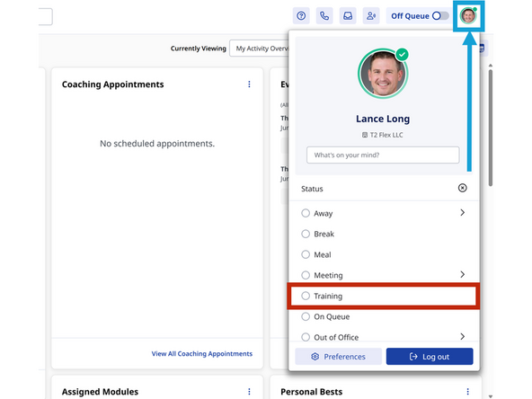Image resolution: width=532 pixels, height=399 pixels.
Task: Click the Assigned Modules heading
Action: point(100,392)
